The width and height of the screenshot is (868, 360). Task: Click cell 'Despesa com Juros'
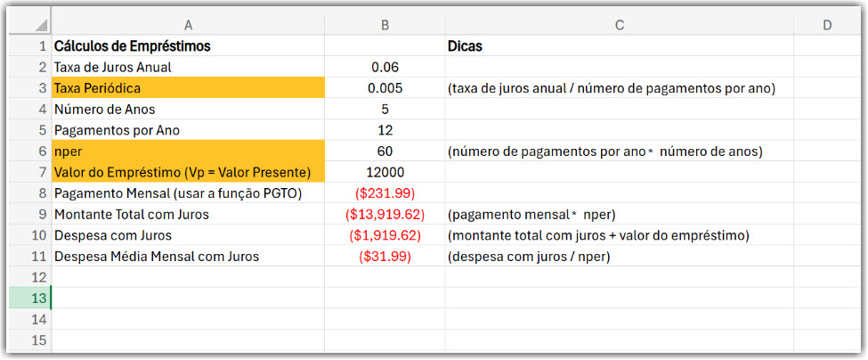(188, 235)
